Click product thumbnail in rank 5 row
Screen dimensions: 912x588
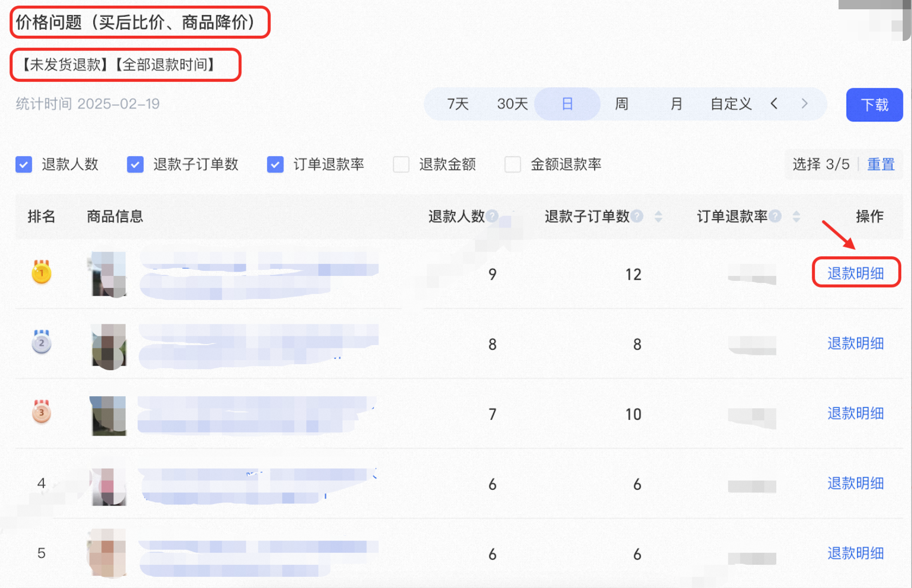click(x=107, y=553)
